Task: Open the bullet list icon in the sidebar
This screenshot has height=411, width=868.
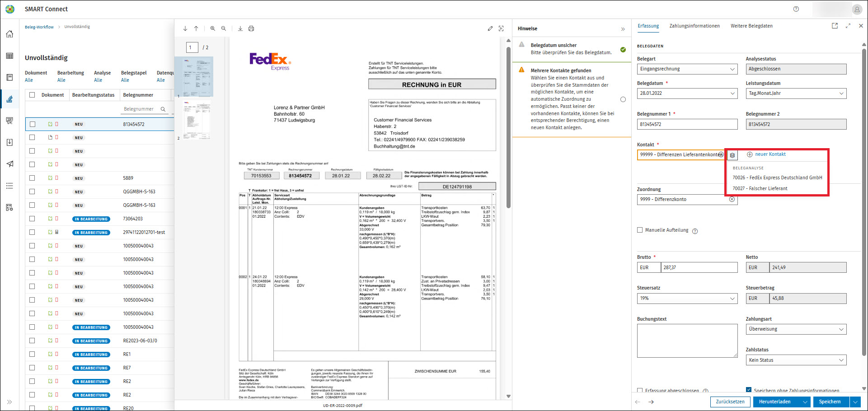Action: point(9,186)
